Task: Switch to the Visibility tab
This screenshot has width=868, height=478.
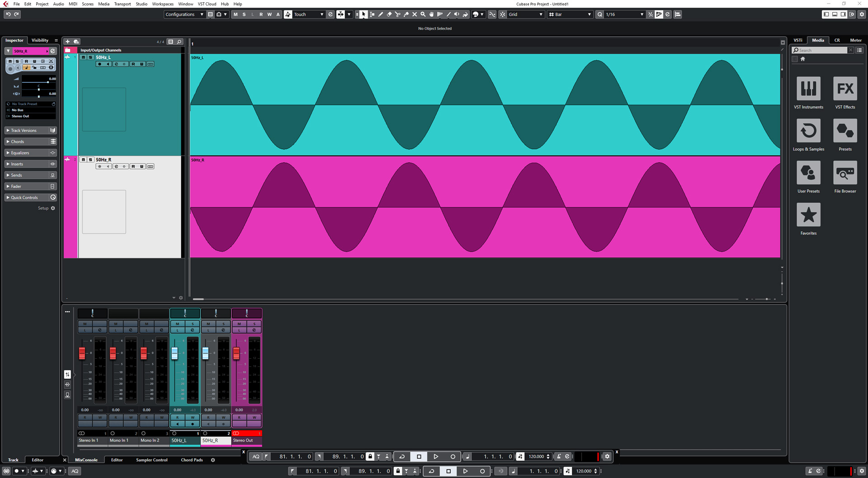Action: (x=40, y=40)
